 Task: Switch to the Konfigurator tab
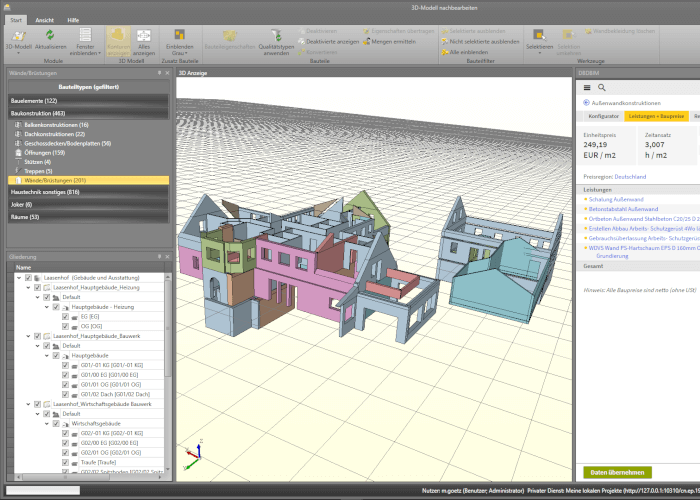tap(603, 116)
